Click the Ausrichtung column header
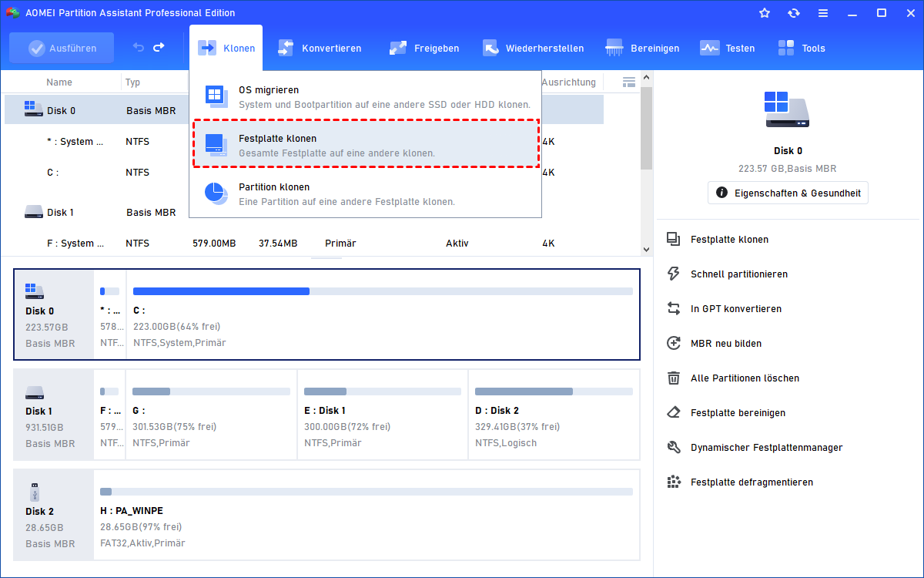The image size is (924, 578). click(568, 82)
